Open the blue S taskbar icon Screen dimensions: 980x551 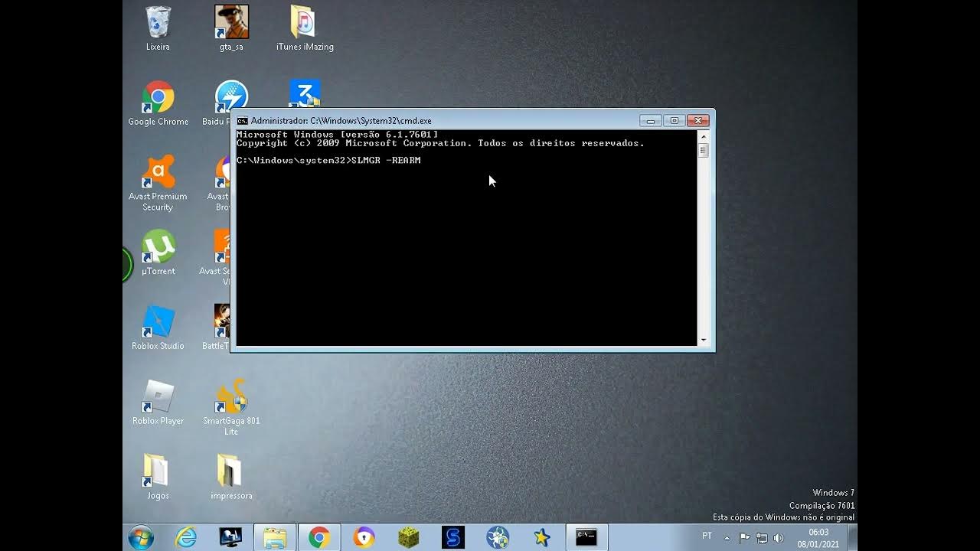click(453, 538)
